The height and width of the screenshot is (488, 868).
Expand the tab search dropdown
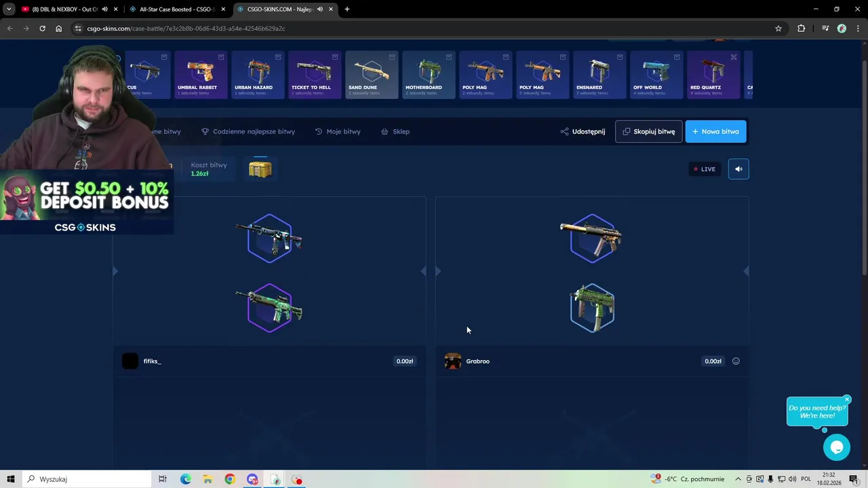pyautogui.click(x=9, y=9)
